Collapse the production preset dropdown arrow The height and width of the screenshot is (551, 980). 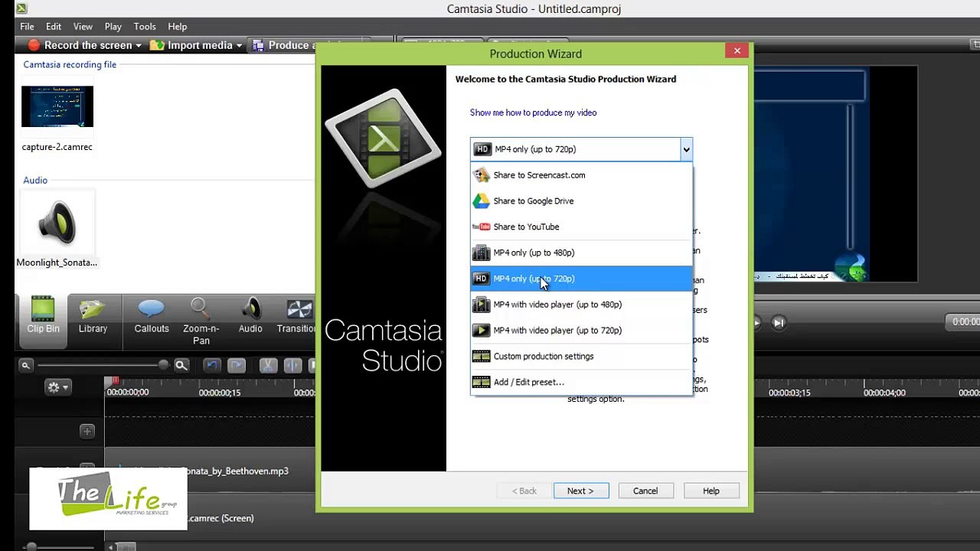click(686, 150)
